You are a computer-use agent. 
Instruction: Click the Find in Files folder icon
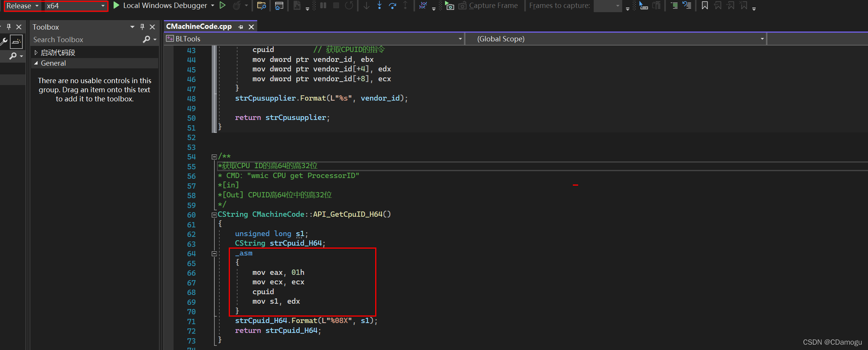click(261, 5)
